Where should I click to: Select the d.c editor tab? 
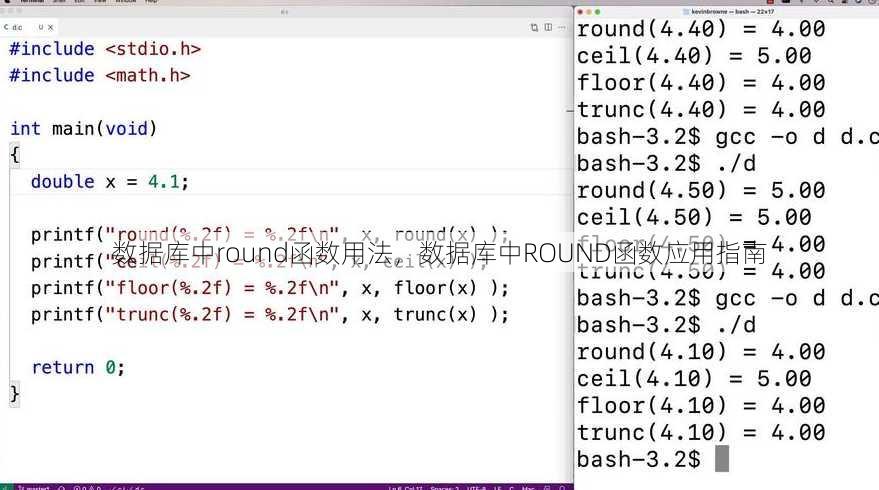pos(28,27)
